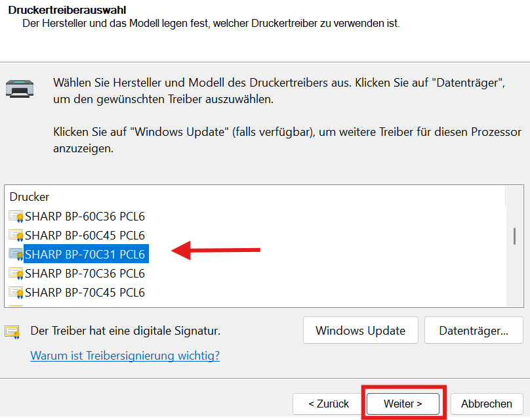Click the SHARP BP-60C45 driver certificate icon
Viewport: 530px width, 420px height.
coord(16,236)
